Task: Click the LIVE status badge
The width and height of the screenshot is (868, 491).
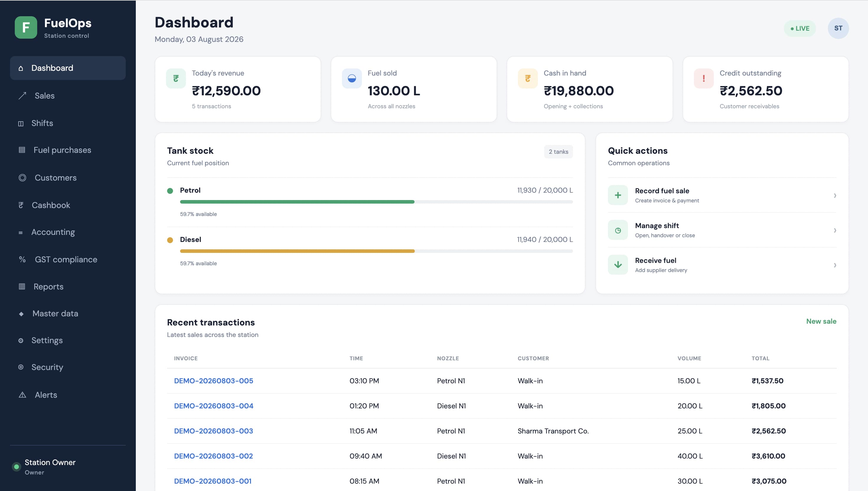Action: point(800,28)
